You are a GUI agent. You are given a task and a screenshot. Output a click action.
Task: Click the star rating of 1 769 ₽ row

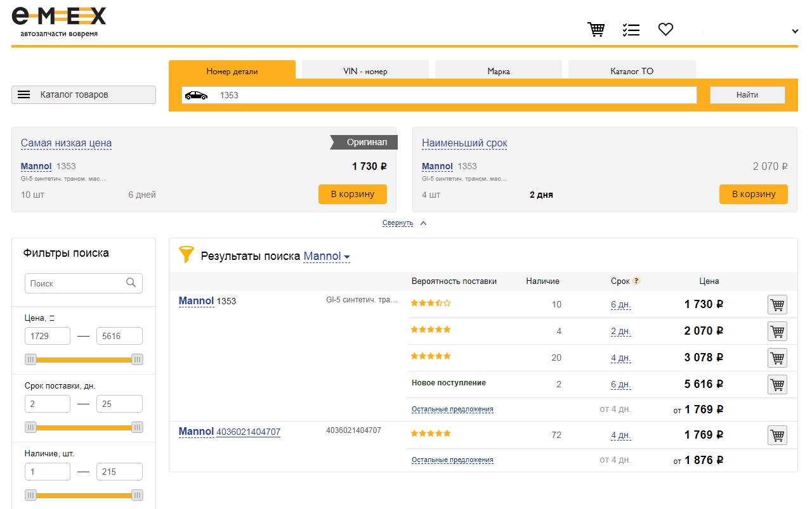coord(431,434)
